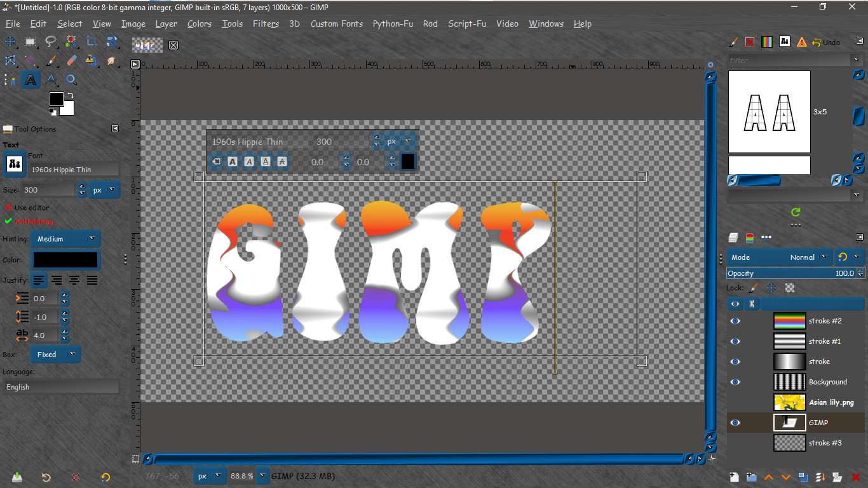This screenshot has width=868, height=488.
Task: Click the on-canvas text color swatch
Action: tap(408, 161)
